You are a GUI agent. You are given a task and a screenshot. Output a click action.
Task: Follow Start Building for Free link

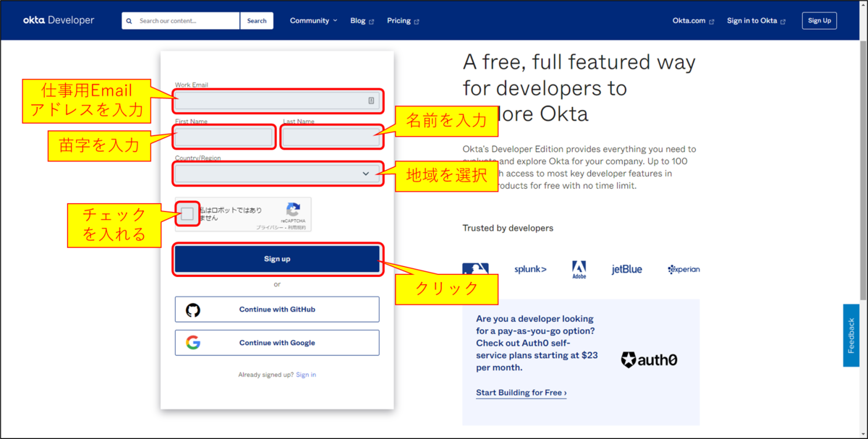[x=522, y=393]
